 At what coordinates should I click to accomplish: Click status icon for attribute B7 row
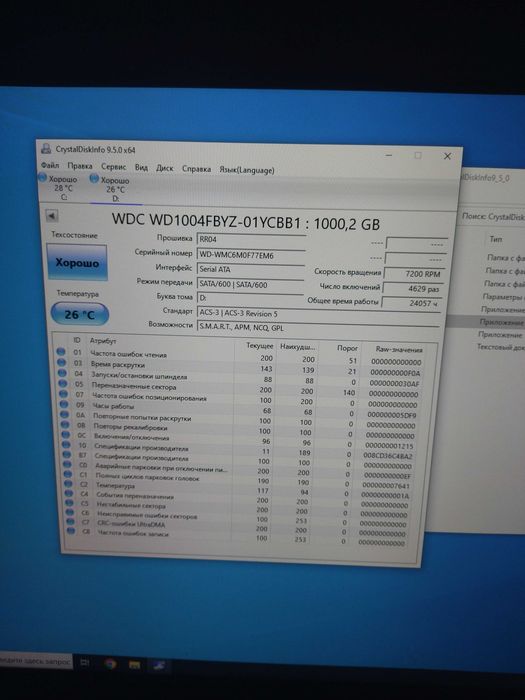[67, 454]
